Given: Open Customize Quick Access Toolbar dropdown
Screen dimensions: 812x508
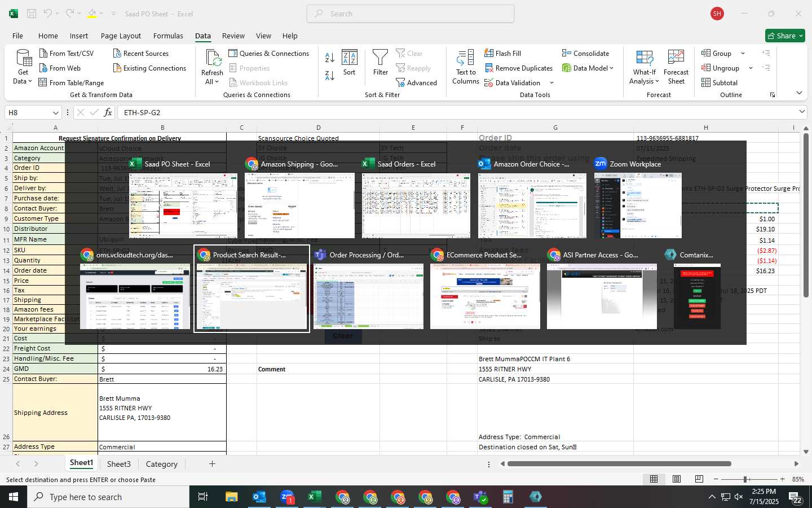Looking at the screenshot, I should pos(113,14).
